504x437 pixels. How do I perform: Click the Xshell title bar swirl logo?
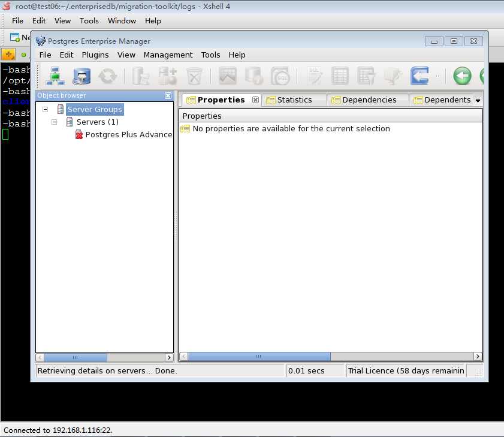7,6
